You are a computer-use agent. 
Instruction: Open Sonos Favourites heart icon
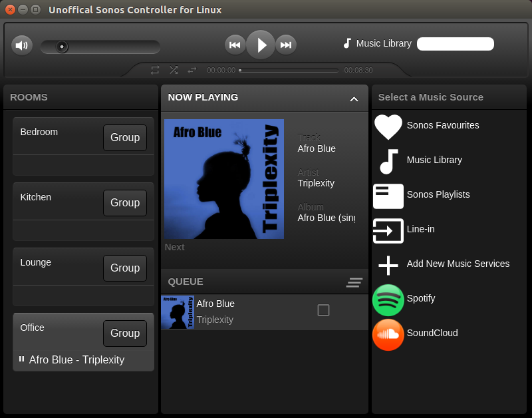[388, 126]
